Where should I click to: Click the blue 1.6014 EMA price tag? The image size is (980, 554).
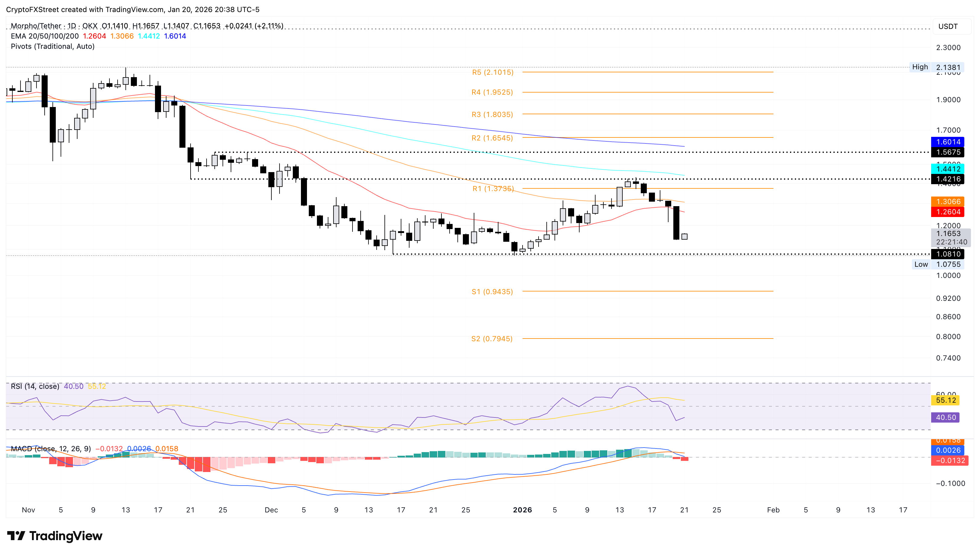tap(948, 142)
